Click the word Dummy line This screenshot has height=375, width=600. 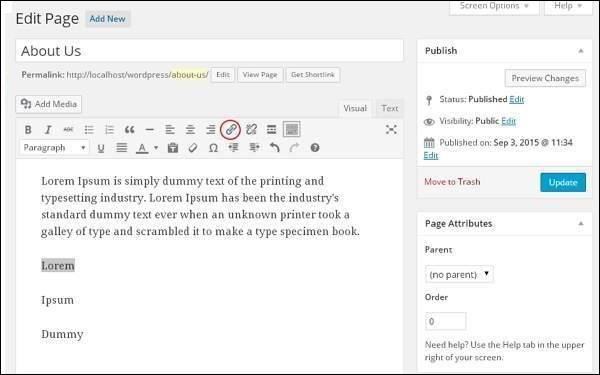[62, 334]
